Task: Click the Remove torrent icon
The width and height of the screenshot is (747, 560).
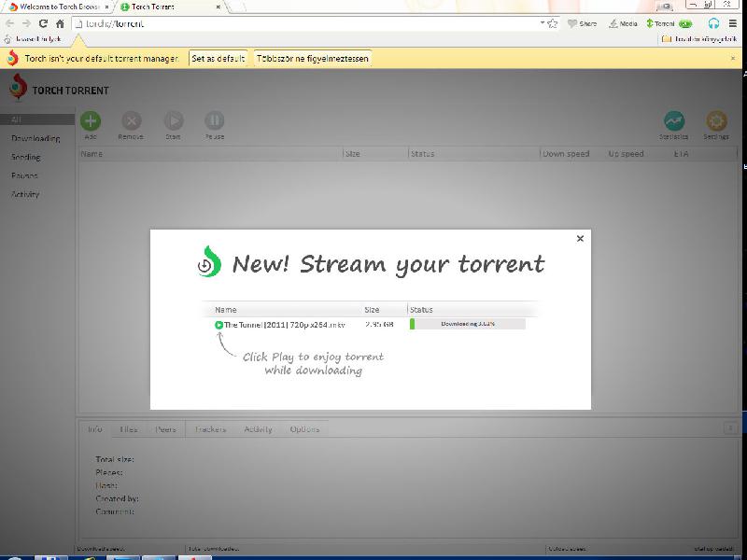Action: point(132,121)
